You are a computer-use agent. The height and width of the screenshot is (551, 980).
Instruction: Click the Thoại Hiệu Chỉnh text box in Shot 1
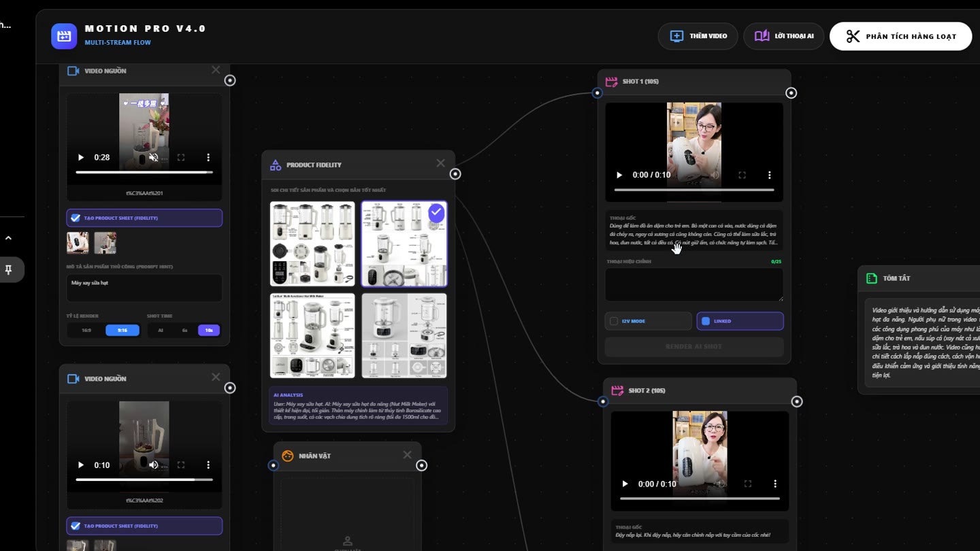click(694, 284)
